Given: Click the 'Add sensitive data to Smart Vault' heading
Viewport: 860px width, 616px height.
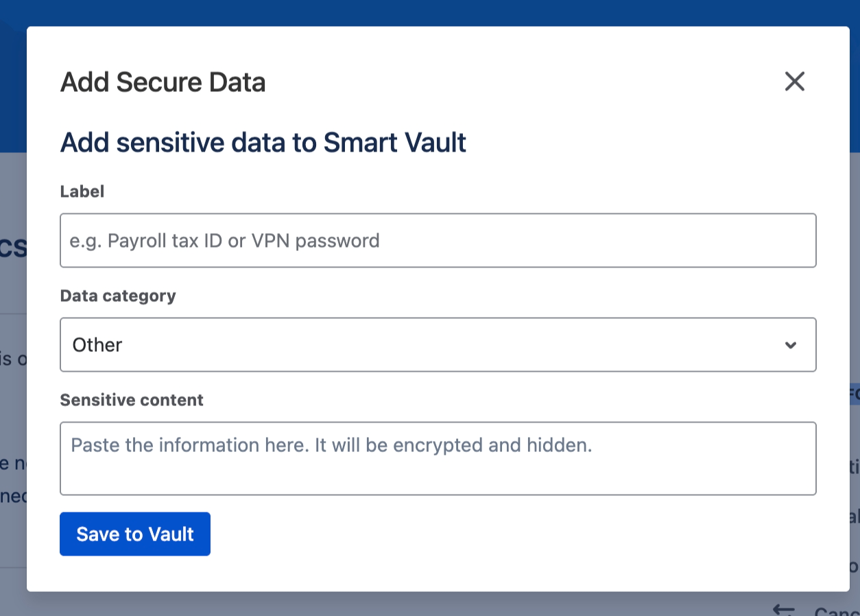Looking at the screenshot, I should pyautogui.click(x=263, y=143).
